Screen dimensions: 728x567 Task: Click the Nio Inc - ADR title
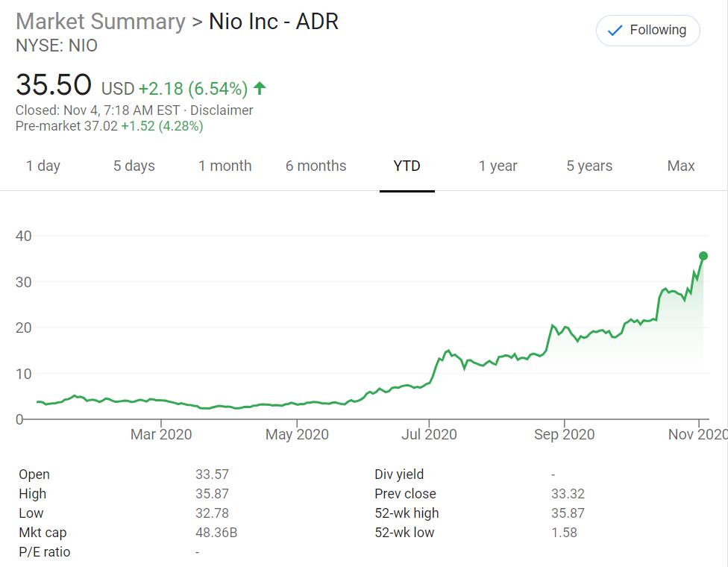273,22
